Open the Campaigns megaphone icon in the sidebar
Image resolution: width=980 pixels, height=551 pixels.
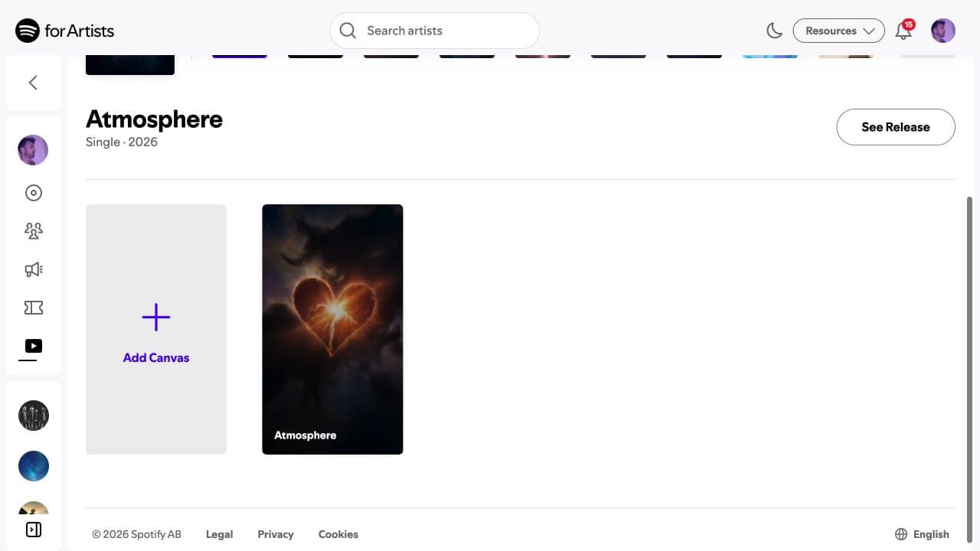tap(33, 269)
